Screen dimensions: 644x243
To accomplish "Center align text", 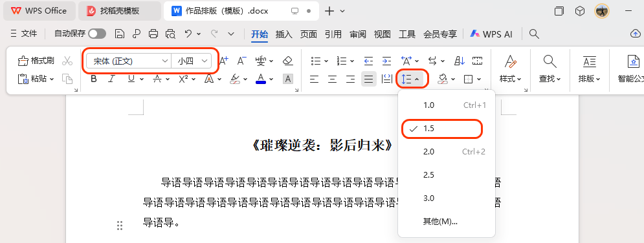I will click(x=332, y=79).
